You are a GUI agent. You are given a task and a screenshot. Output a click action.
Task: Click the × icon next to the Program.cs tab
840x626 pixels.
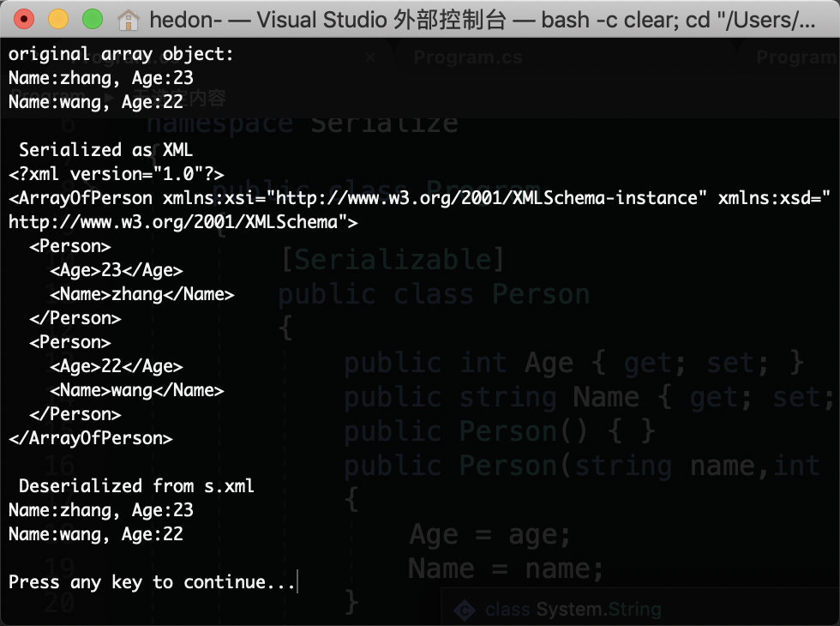[x=369, y=57]
